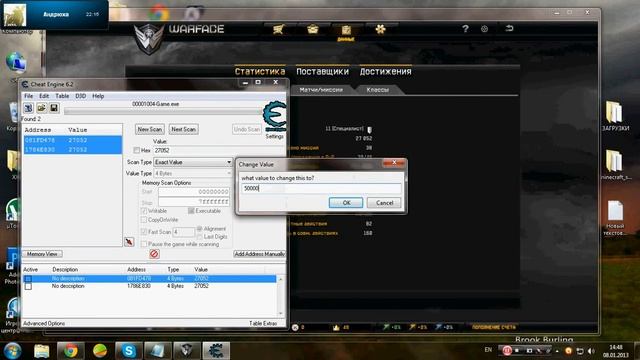Toggle Executable checkbox
Viewport: 640px width, 360px height.
191,211
